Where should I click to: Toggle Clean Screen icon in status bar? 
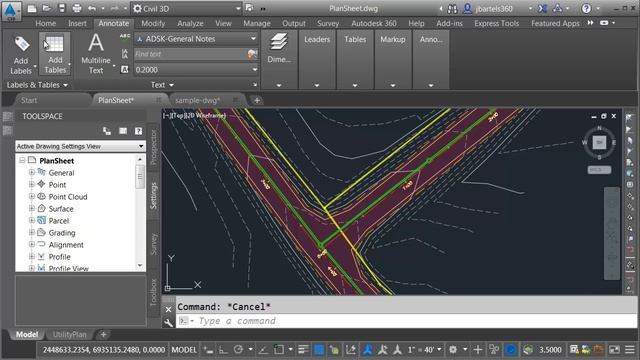pyautogui.click(x=614, y=350)
